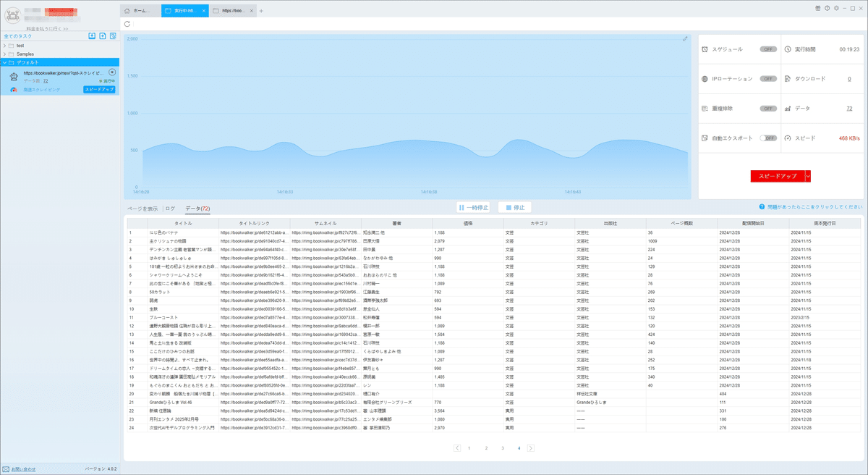This screenshot has width=868, height=475.
Task: Click お問い合わせ link at bottom left
Action: [x=24, y=469]
